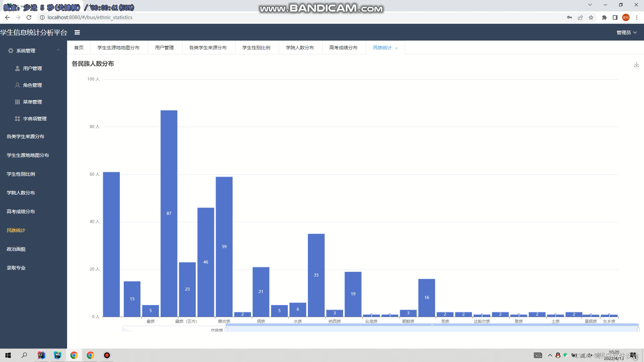Switch to the 学生生源地地图分布 tab
The image size is (644, 362).
coord(118,48)
